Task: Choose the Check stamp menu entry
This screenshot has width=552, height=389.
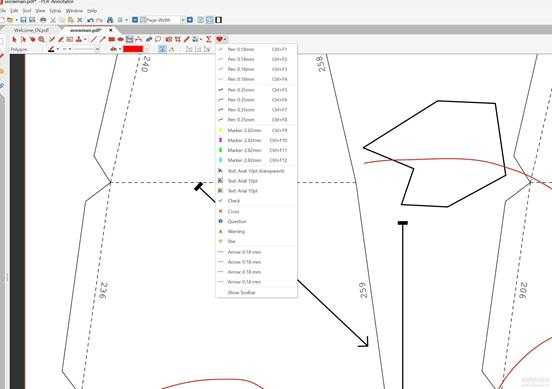Action: coord(257,201)
